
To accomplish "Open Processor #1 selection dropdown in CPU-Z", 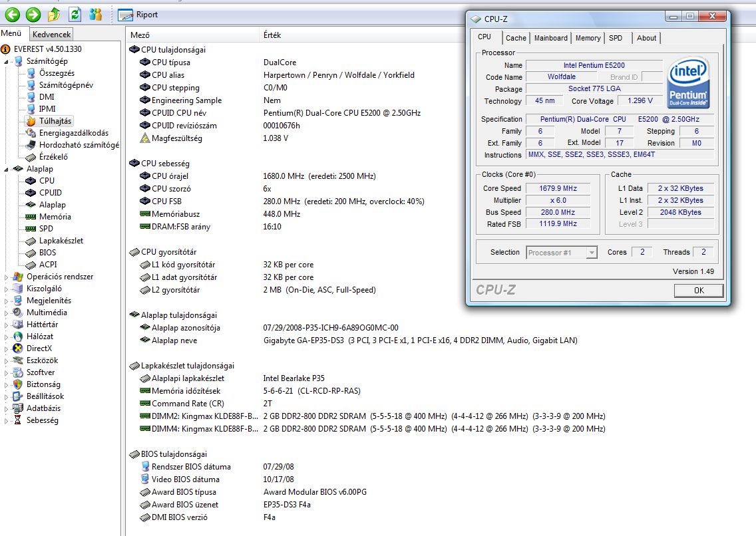I will [x=562, y=252].
